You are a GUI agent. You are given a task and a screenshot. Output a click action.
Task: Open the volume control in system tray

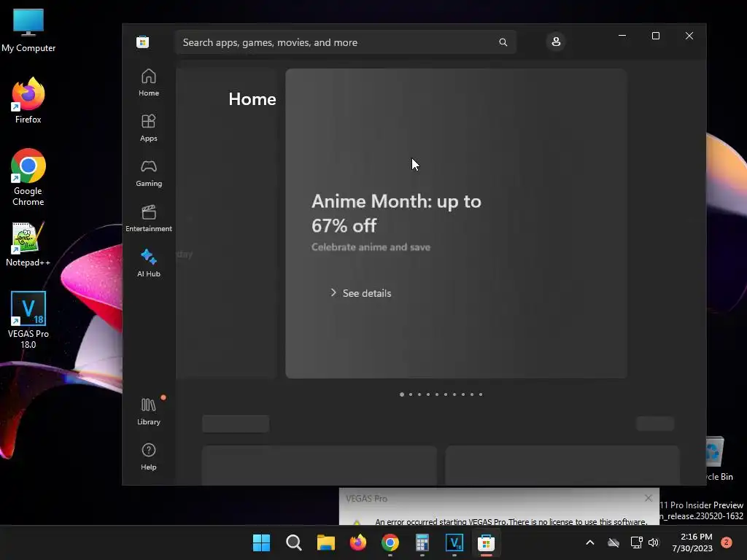pyautogui.click(x=654, y=542)
